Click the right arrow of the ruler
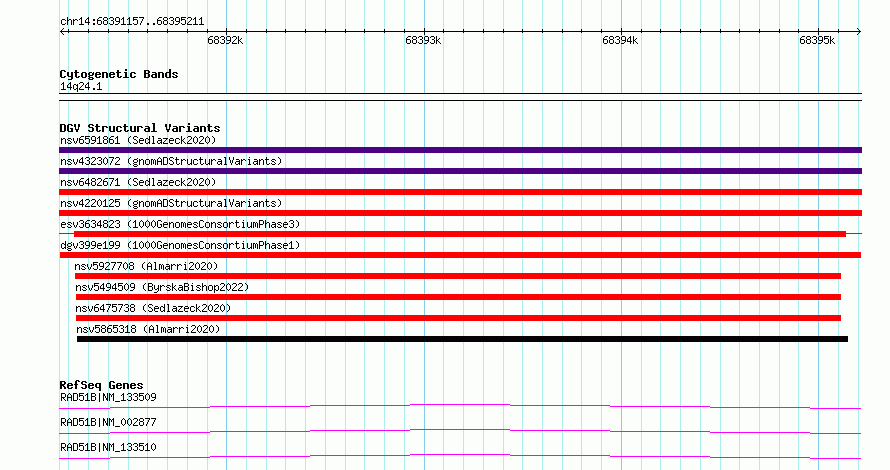Image resolution: width=890 pixels, height=470 pixels. click(x=858, y=31)
